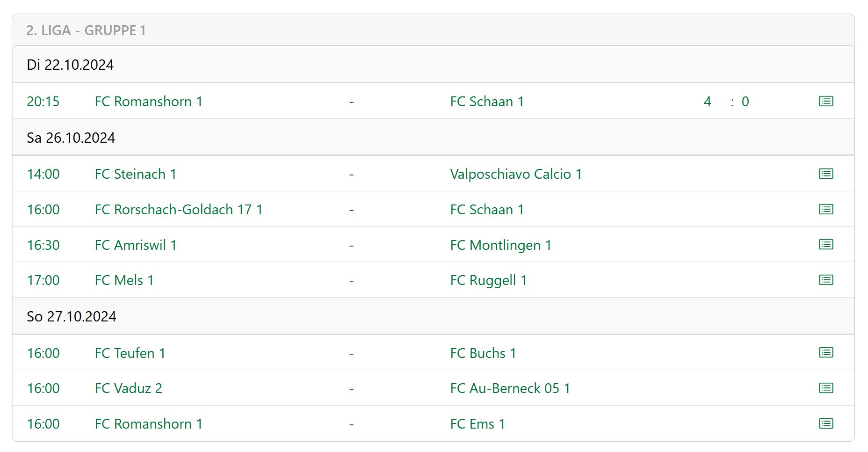Open details icon for Teufen vs Buchs
The width and height of the screenshot is (868, 452).
pos(826,352)
